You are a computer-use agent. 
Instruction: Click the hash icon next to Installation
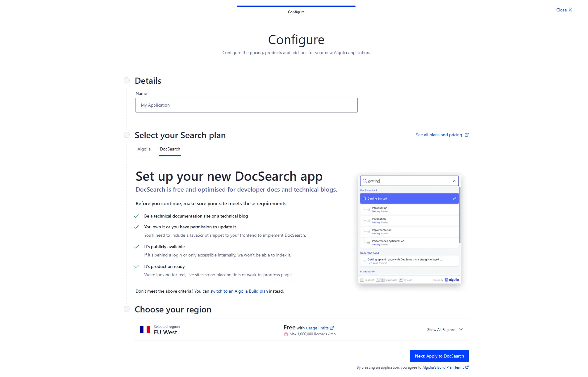click(x=369, y=220)
